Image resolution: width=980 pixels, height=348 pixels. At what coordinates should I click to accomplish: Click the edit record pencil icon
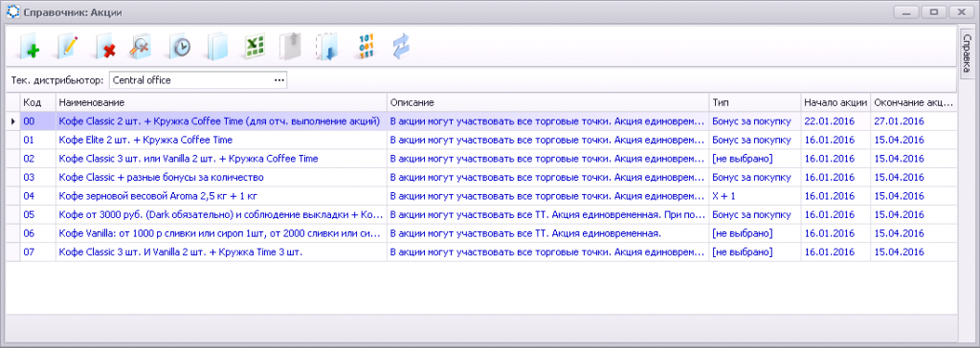click(x=68, y=48)
